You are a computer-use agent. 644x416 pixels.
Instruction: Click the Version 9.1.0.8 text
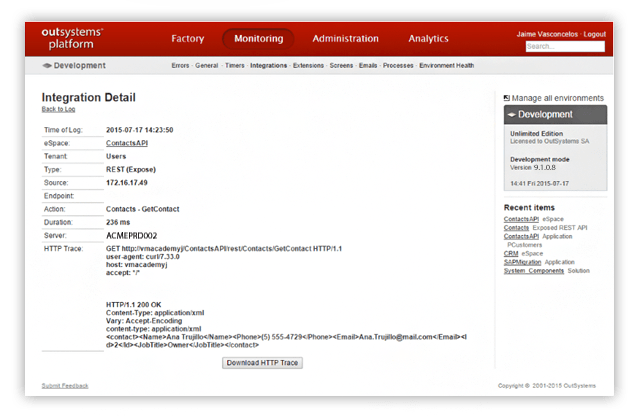coord(533,168)
